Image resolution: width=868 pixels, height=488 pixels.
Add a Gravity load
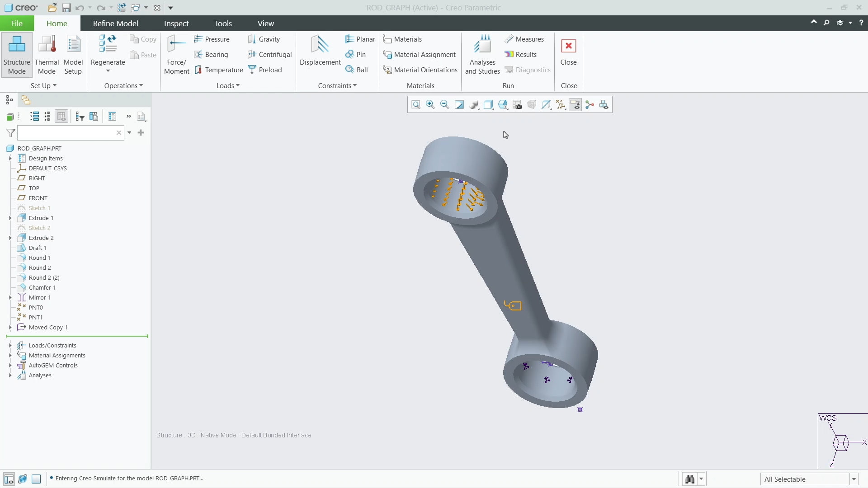pyautogui.click(x=264, y=39)
